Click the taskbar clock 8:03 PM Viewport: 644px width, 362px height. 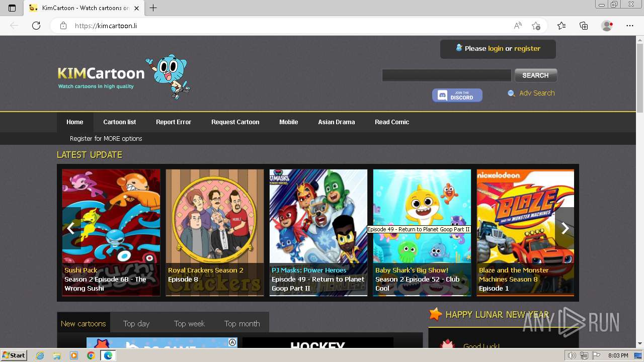tap(618, 355)
